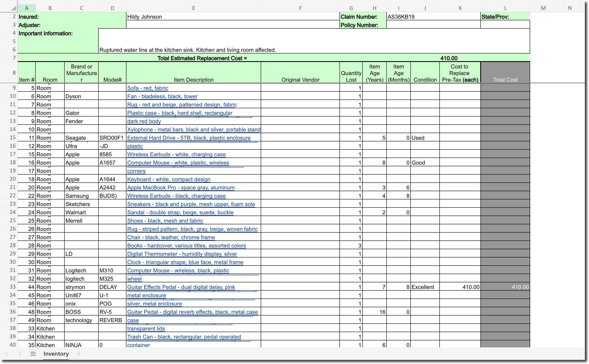
Task: Open 'Rug - red and beige, patterned design' link
Action: [182, 105]
